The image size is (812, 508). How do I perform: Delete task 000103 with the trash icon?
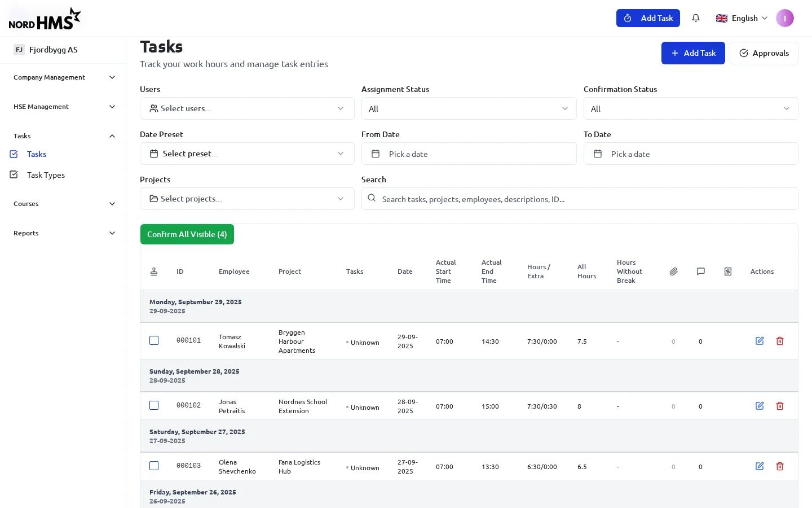click(x=780, y=466)
